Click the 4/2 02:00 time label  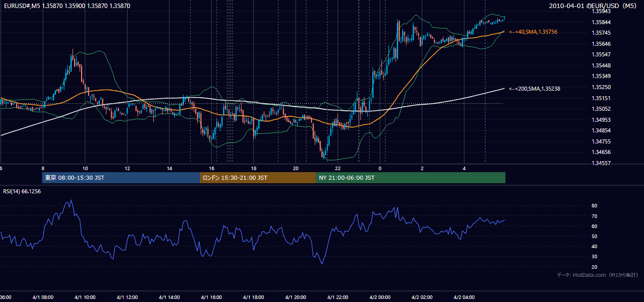422,297
